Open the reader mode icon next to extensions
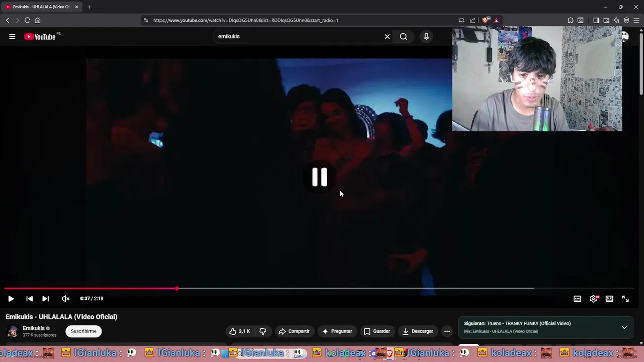Image resolution: width=644 pixels, height=362 pixels. pos(580,20)
